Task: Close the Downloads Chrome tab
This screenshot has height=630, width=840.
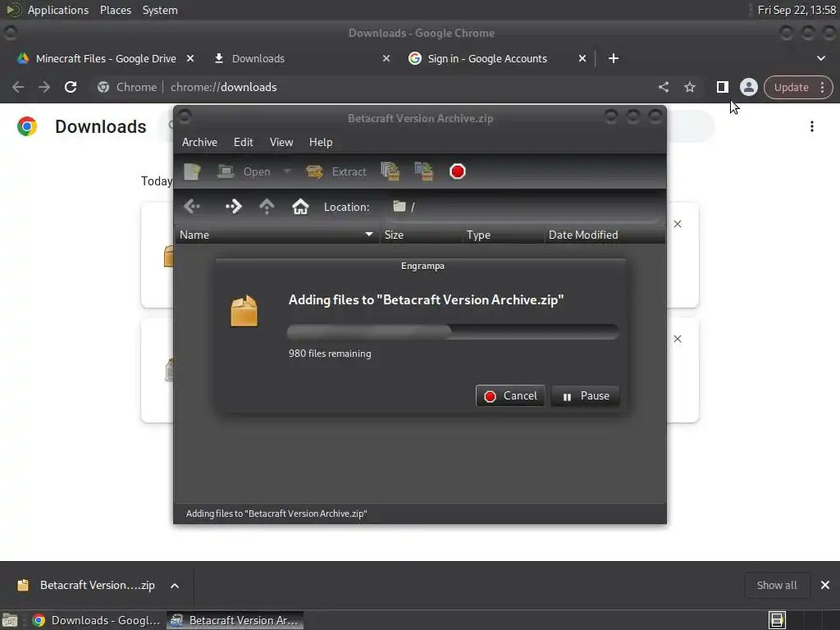Action: pyautogui.click(x=386, y=58)
